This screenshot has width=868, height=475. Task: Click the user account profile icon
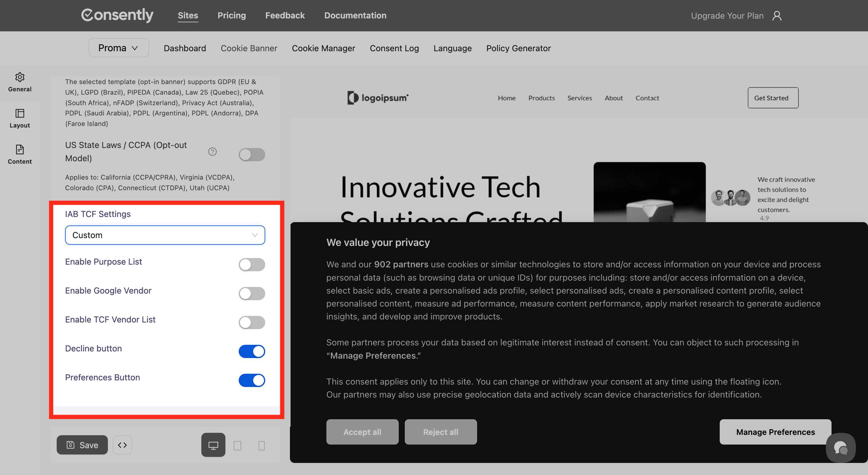tap(777, 15)
